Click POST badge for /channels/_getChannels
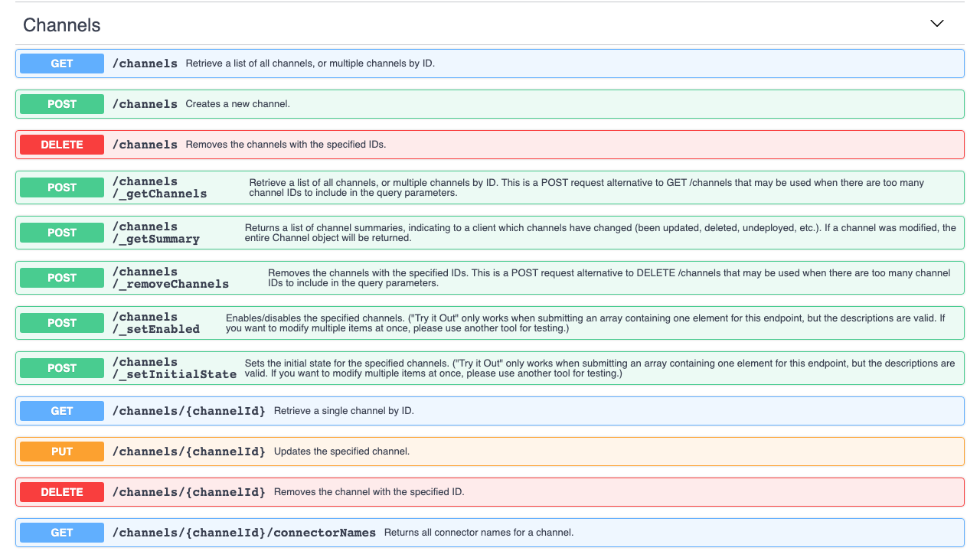The image size is (980, 551). (62, 187)
